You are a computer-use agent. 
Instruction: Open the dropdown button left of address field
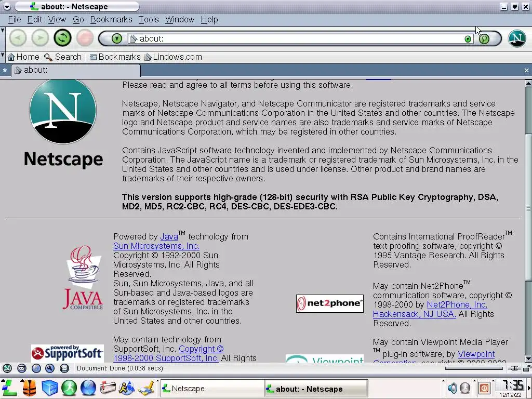coord(116,38)
